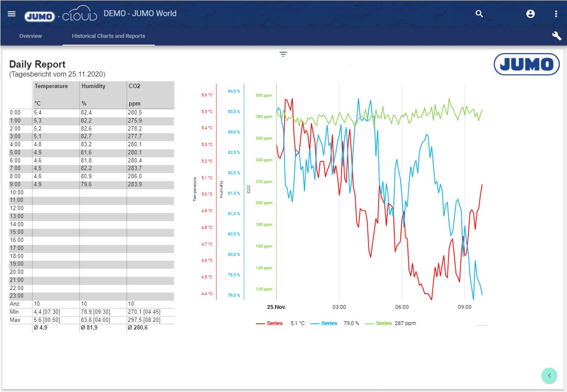Click the CO2 column header
The image size is (567, 392).
tap(134, 86)
